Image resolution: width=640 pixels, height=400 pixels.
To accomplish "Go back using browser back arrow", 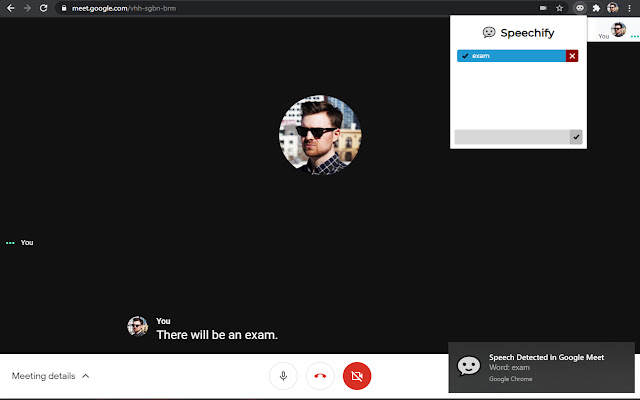I will click(11, 8).
